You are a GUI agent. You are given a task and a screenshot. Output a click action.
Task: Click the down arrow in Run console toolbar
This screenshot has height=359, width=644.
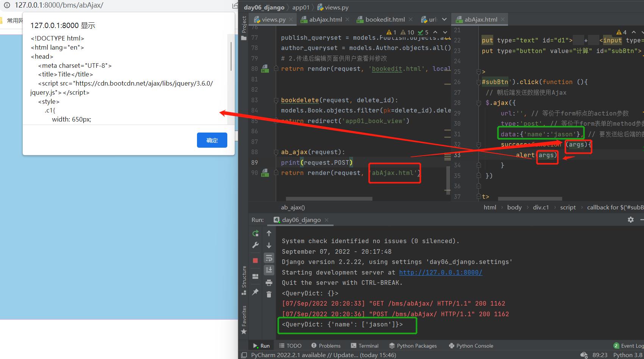click(x=269, y=245)
